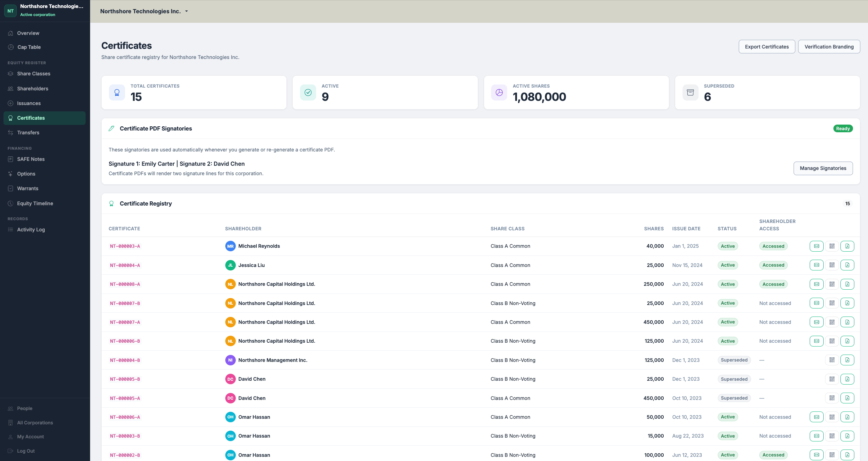Open Issuances via its plus-circle icon

tap(10, 103)
